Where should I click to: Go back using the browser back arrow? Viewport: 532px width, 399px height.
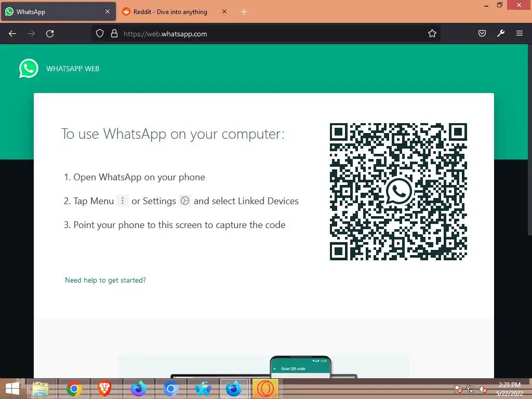(12, 34)
